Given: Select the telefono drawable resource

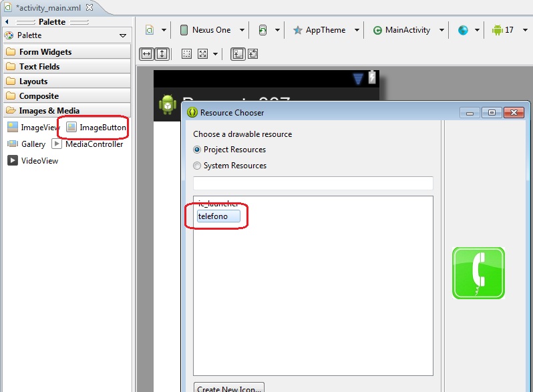Looking at the screenshot, I should pyautogui.click(x=218, y=216).
